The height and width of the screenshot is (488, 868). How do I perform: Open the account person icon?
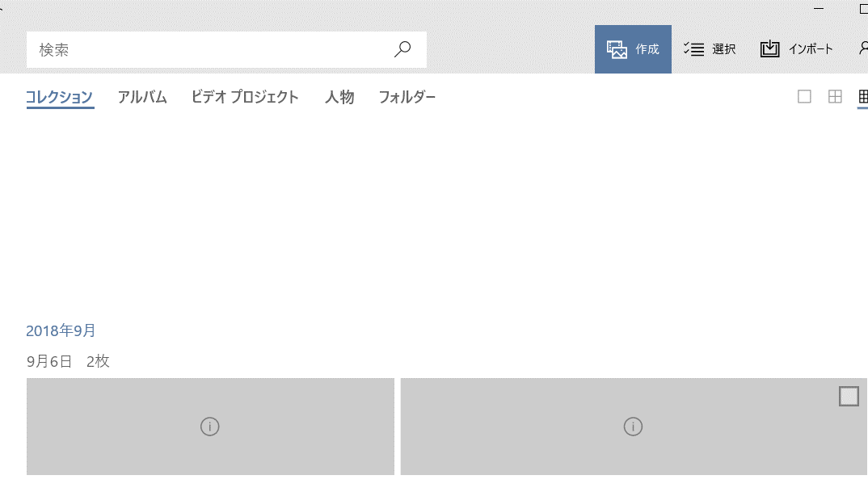click(864, 48)
